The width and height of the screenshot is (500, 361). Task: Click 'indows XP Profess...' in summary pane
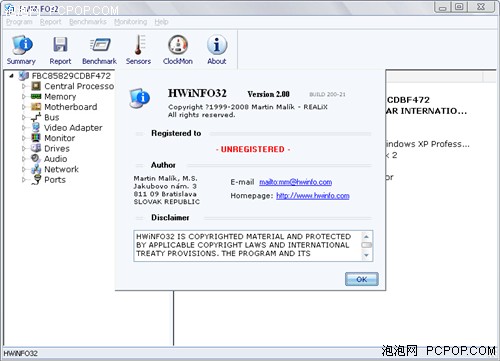tap(428, 144)
